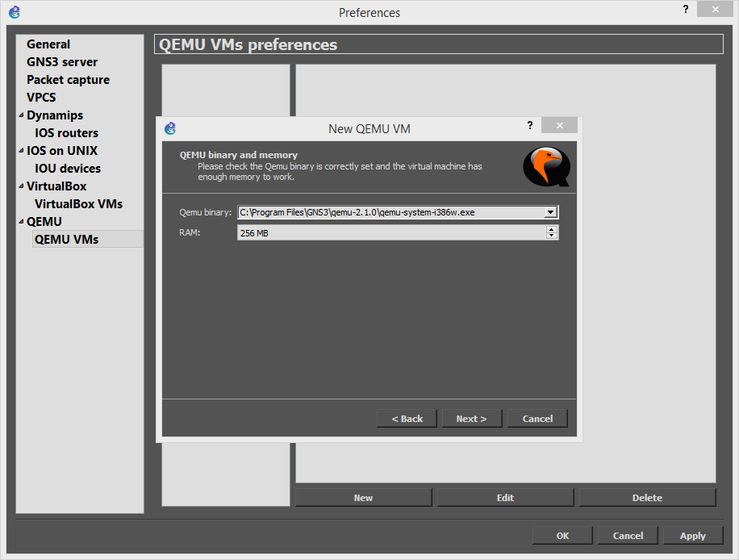Select Dynamips in the preferences tree
The width and height of the screenshot is (739, 560).
tap(55, 115)
